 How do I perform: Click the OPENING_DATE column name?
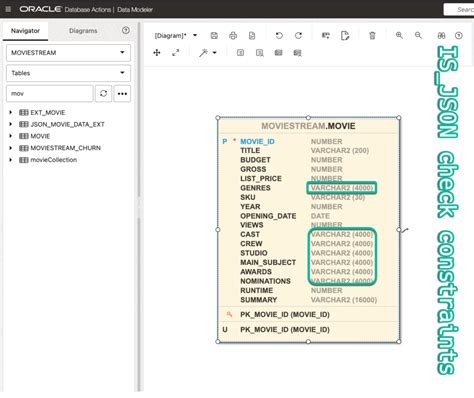[x=268, y=216]
